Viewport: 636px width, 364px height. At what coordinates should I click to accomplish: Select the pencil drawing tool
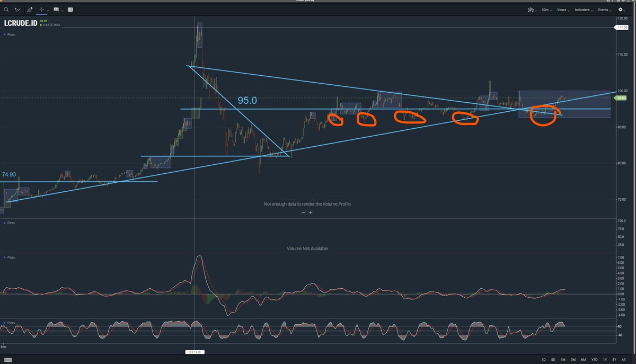coord(30,10)
